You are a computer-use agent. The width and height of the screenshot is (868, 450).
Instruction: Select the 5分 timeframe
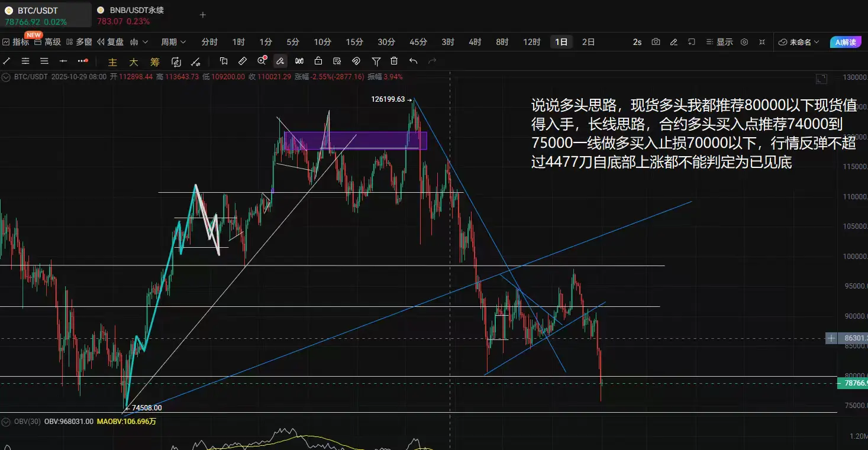[293, 42]
